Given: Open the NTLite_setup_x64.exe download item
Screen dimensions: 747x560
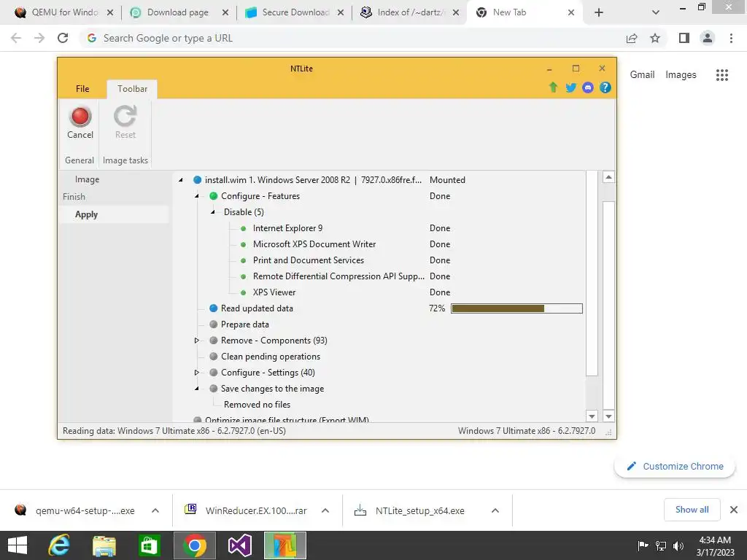Looking at the screenshot, I should click(419, 510).
